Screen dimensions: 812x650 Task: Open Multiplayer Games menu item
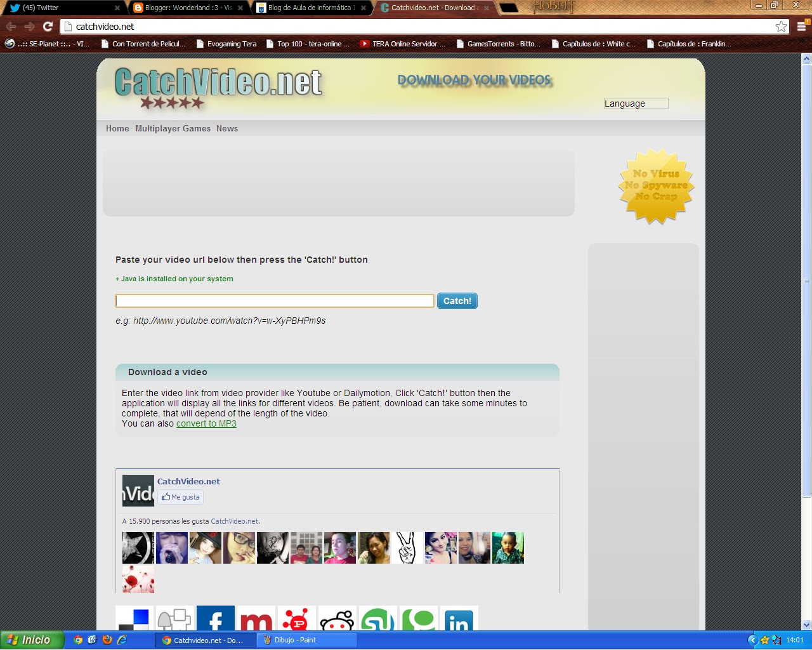pyautogui.click(x=173, y=128)
